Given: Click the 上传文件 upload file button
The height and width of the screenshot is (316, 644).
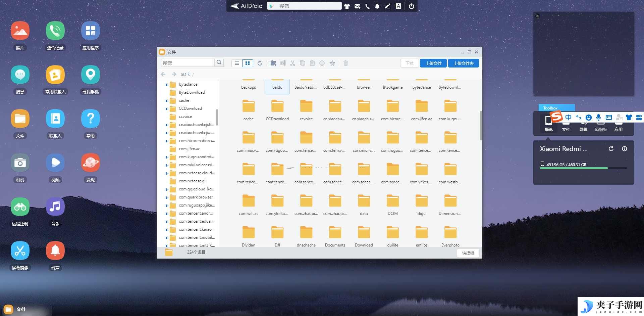Looking at the screenshot, I should (433, 63).
